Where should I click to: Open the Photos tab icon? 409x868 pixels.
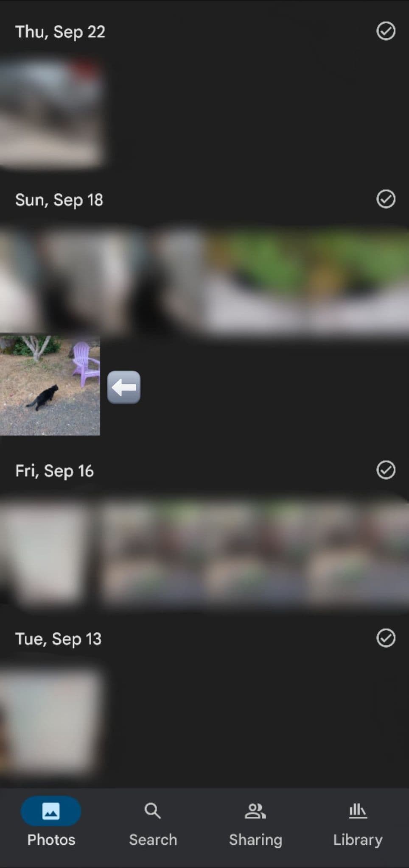point(51,811)
